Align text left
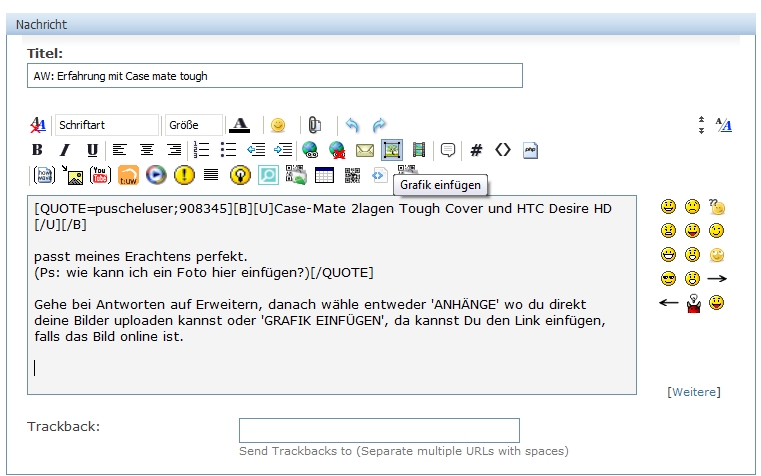 coord(119,150)
